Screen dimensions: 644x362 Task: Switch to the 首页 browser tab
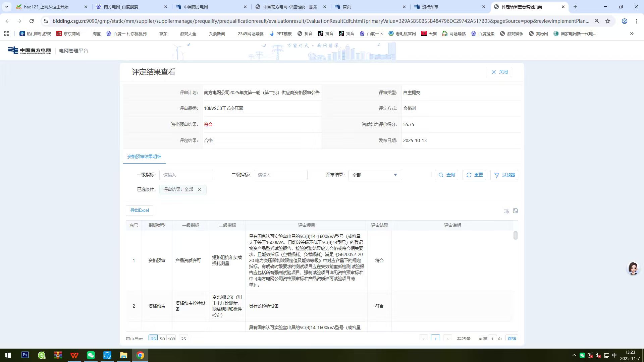345,7
